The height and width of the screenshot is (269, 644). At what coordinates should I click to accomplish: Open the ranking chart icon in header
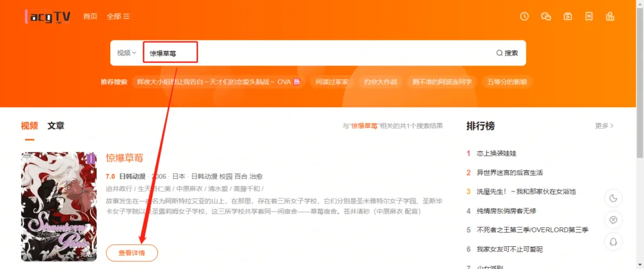[x=610, y=16]
